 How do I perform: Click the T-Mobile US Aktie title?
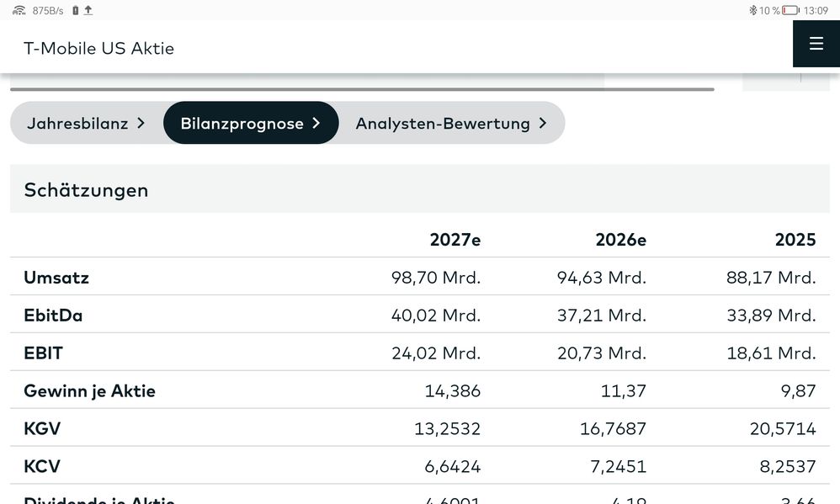(x=99, y=48)
